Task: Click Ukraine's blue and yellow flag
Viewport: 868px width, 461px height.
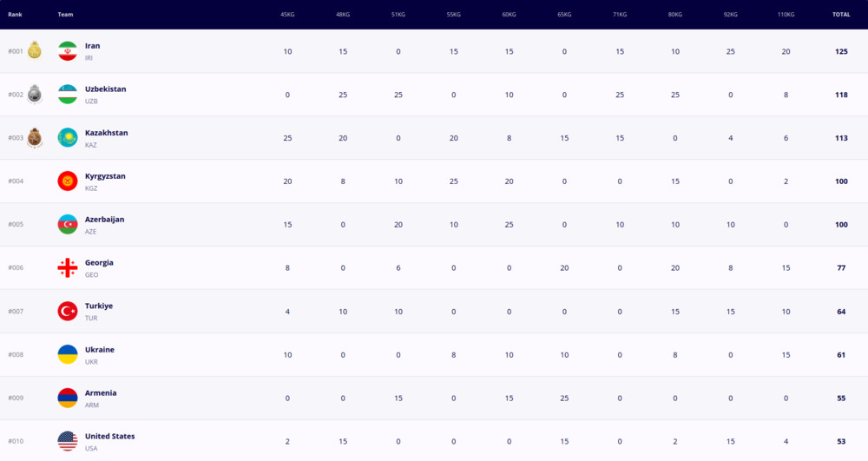Action: tap(68, 354)
